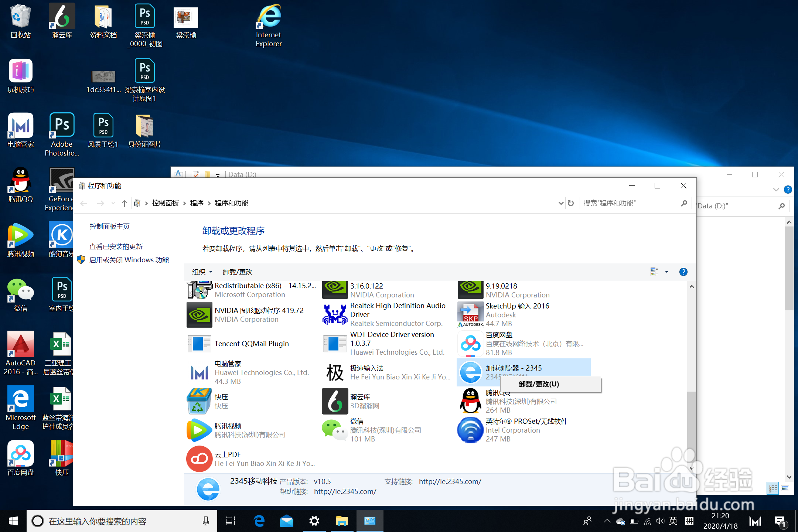The height and width of the screenshot is (532, 798).
Task: Click 卸载/更改 in the toolbar
Action: coord(238,272)
